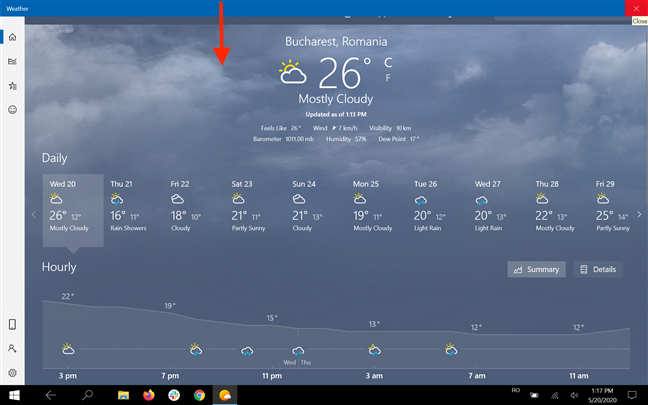
Task: Select the Sat 23 Partly Sunny forecast
Action: [255, 210]
